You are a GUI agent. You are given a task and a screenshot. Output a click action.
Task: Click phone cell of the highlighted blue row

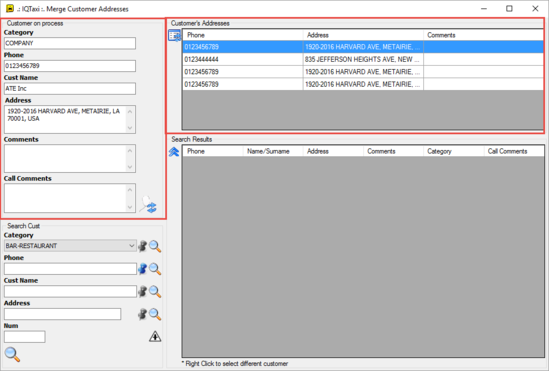[243, 47]
